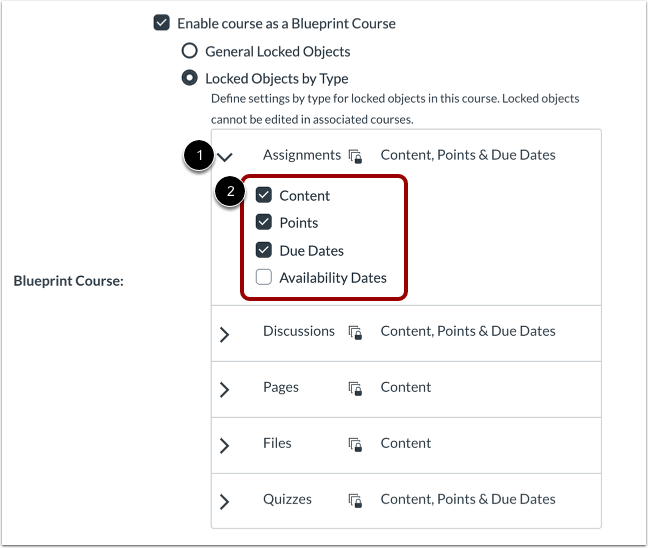This screenshot has width=648, height=548.
Task: Expand the Files section
Action: (224, 446)
